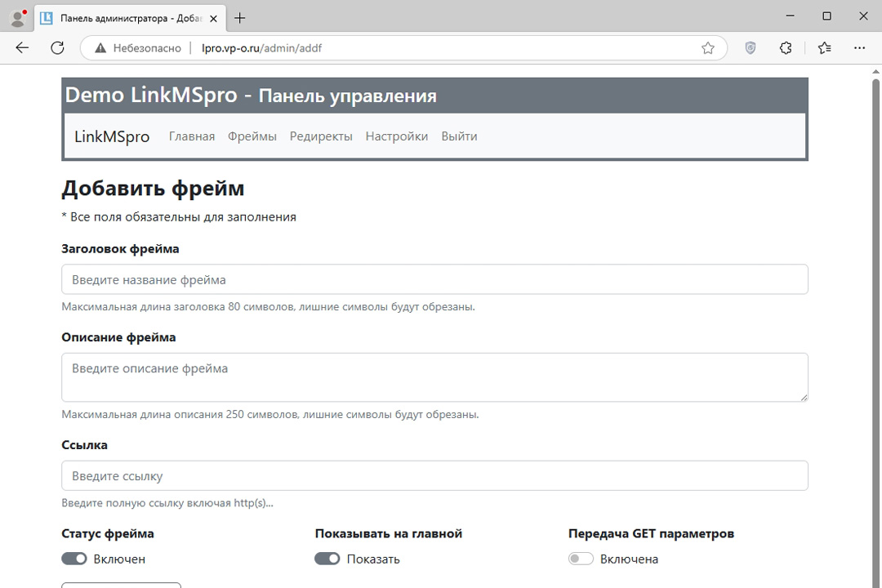Focus the Ссылка link input field

[x=434, y=475]
